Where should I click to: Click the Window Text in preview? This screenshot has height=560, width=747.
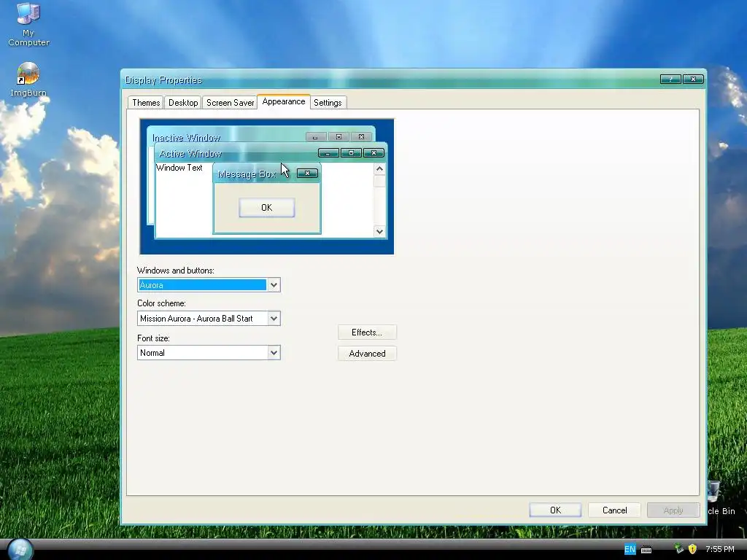(x=179, y=168)
